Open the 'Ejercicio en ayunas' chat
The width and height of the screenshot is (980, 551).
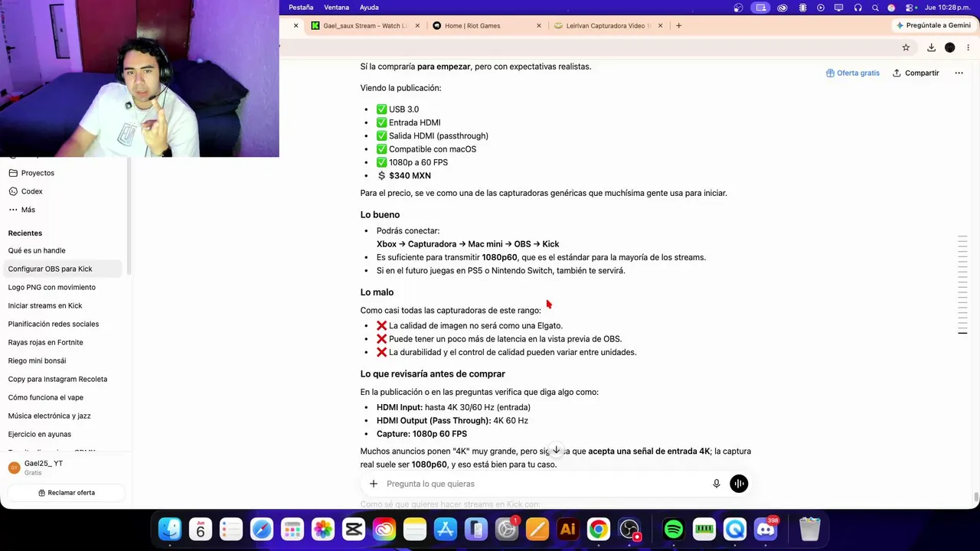pos(64,434)
